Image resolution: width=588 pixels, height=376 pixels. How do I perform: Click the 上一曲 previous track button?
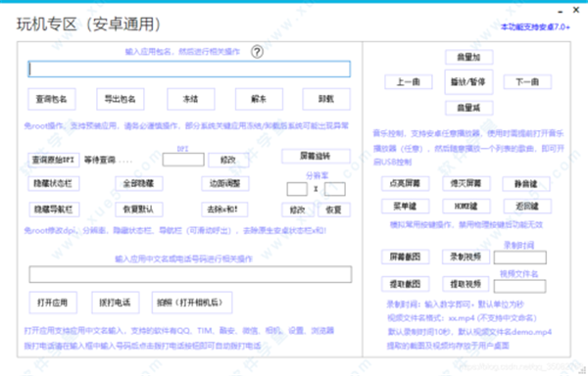409,82
